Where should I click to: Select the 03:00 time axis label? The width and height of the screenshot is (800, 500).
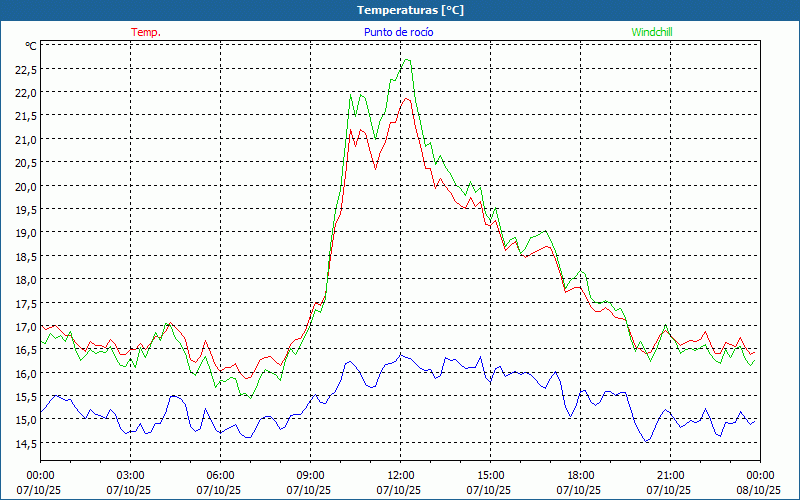pyautogui.click(x=130, y=475)
